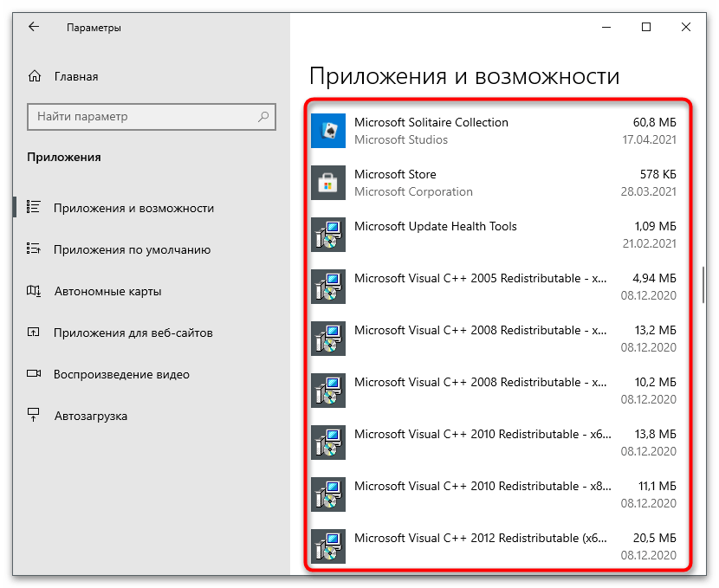Click the Microsoft Store app icon
This screenshot has height=588, width=719.
coord(327,183)
